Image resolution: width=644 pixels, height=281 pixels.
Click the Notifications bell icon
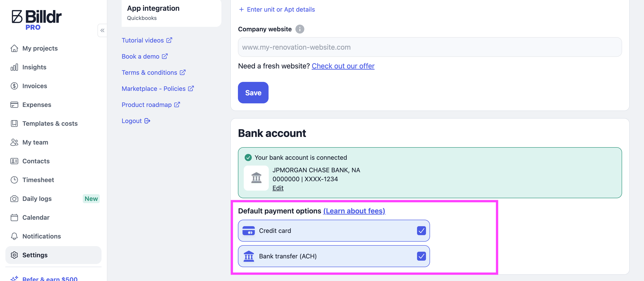14,236
